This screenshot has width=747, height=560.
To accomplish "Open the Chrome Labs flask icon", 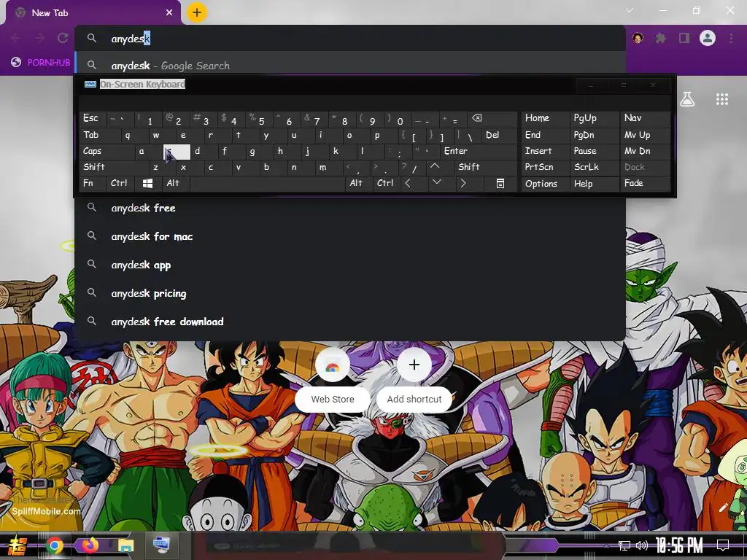I will (687, 99).
